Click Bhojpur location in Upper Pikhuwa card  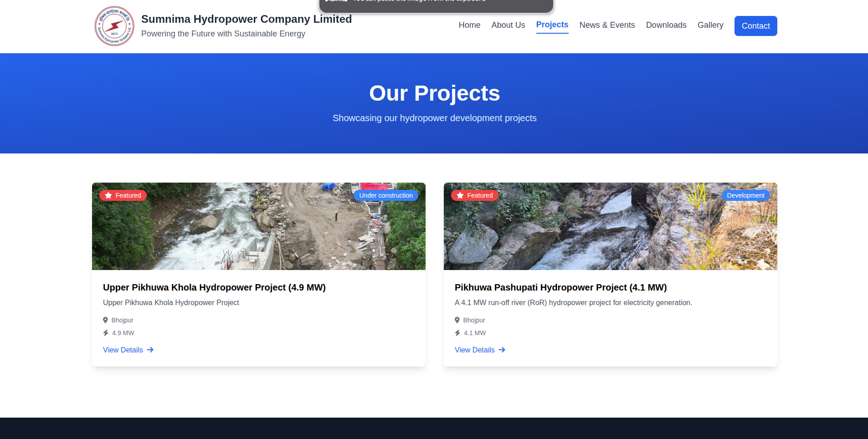coord(122,320)
